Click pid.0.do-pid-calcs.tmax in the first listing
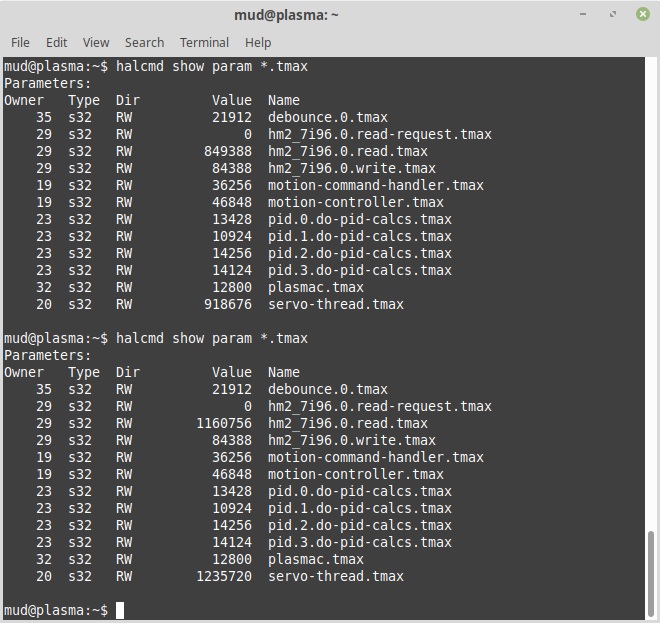660x623 pixels. coord(360,219)
